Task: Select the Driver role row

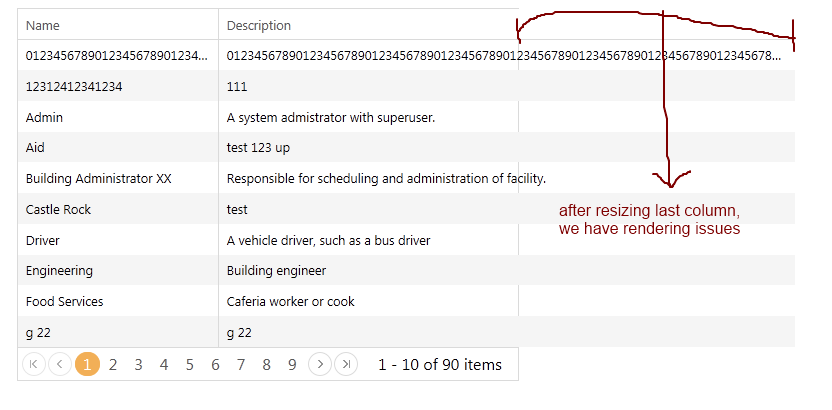Action: pyautogui.click(x=43, y=241)
